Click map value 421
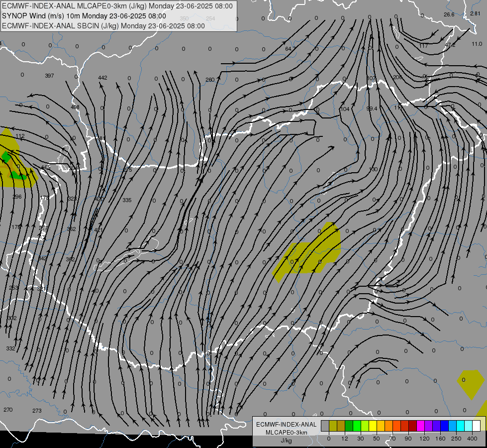The width and height of the screenshot is (487, 448). [x=98, y=230]
